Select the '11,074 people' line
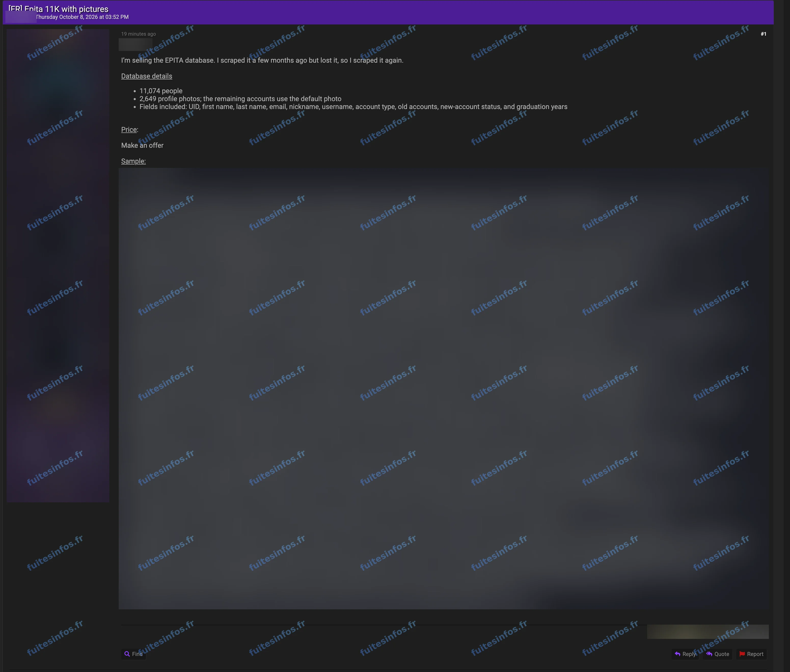 [161, 91]
